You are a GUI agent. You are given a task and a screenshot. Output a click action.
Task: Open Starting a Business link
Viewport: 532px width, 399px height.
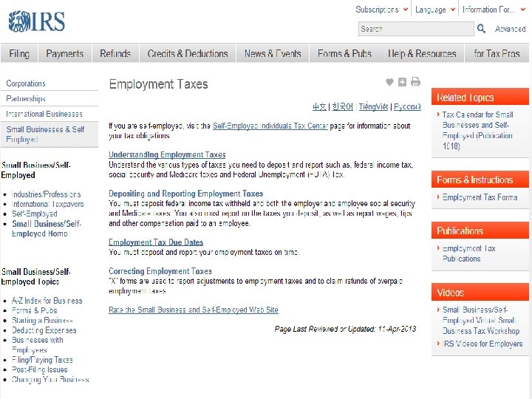pyautogui.click(x=42, y=320)
